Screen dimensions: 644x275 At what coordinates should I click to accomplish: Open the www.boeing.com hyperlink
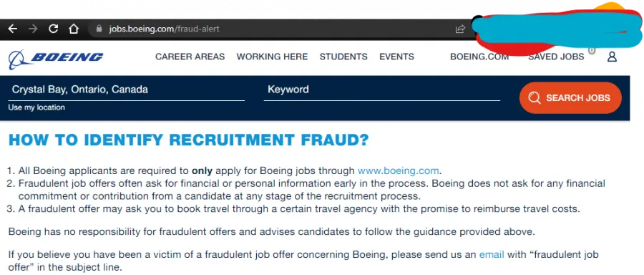coord(399,170)
